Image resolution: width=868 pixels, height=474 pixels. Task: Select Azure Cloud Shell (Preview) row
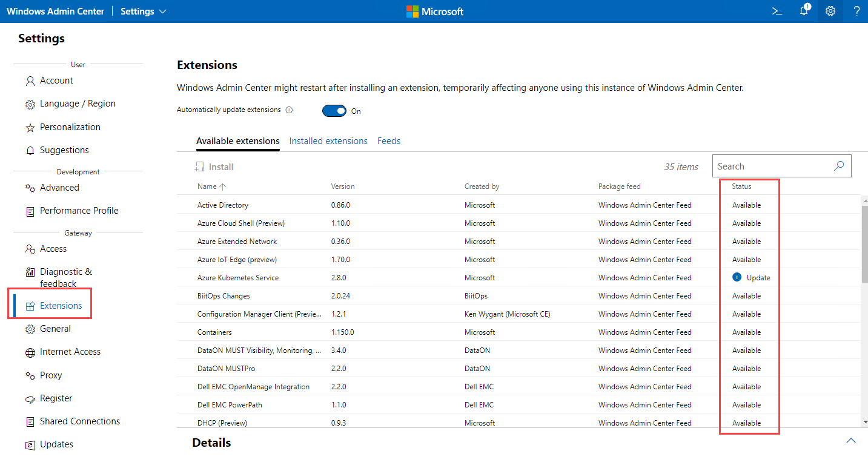518,223
